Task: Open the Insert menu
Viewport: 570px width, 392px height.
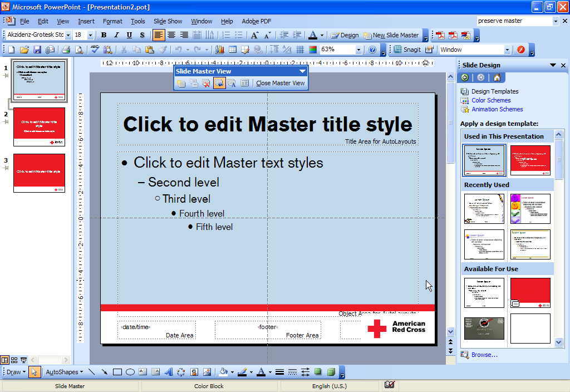Action: click(86, 21)
